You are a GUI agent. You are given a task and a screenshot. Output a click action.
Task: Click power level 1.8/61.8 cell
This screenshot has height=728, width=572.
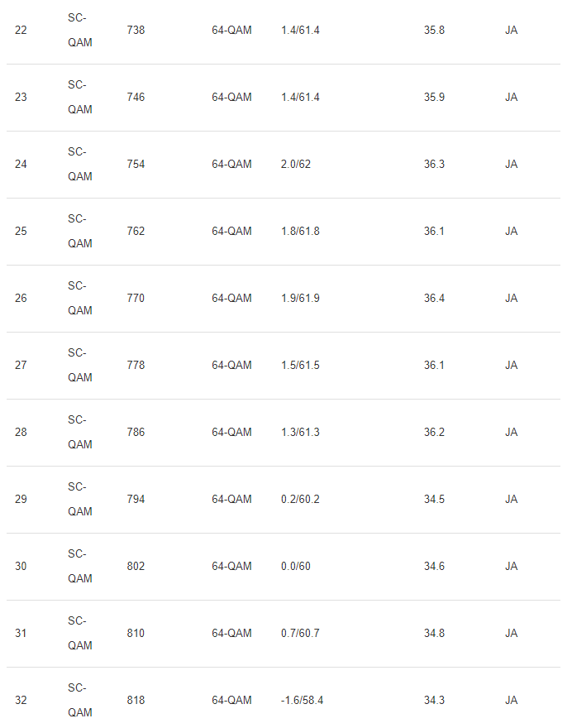300,232
